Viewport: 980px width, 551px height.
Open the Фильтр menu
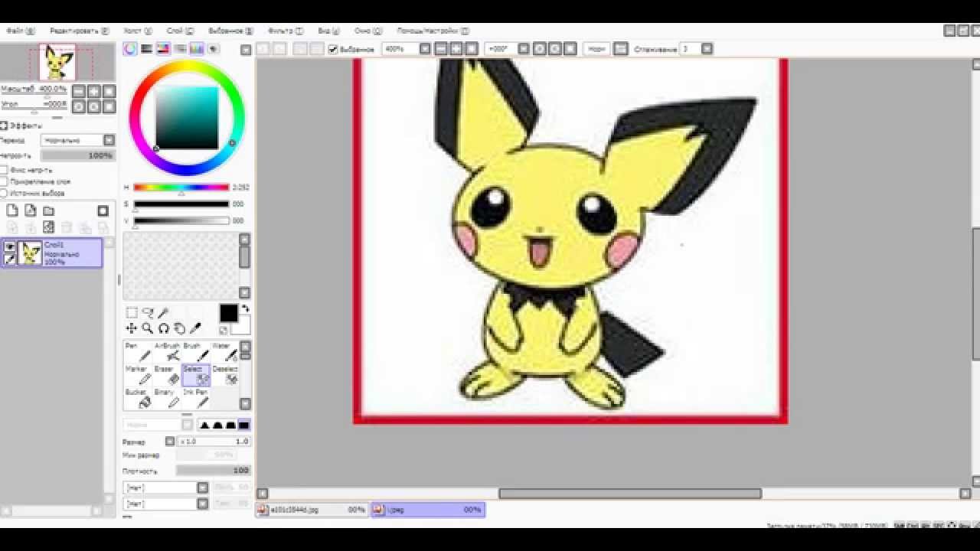tap(286, 31)
